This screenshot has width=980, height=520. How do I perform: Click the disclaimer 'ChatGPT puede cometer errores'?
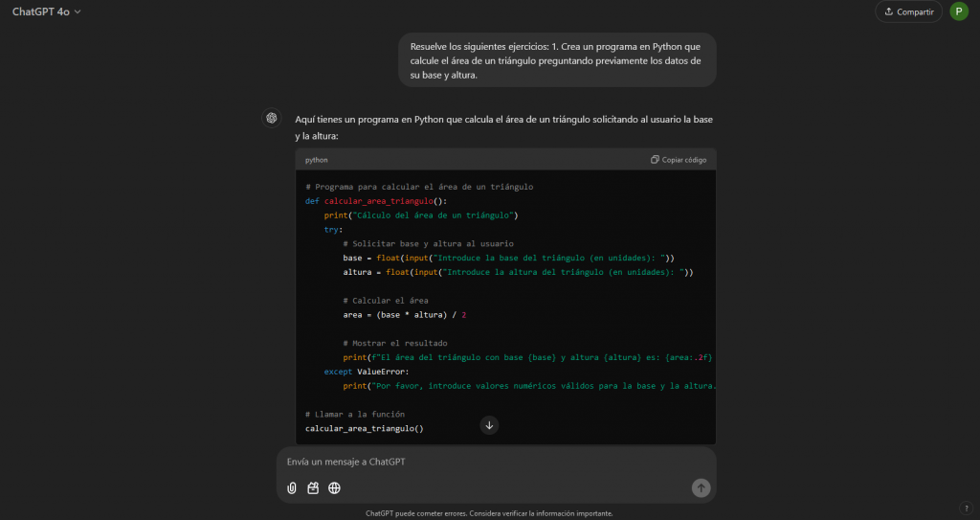tap(489, 513)
